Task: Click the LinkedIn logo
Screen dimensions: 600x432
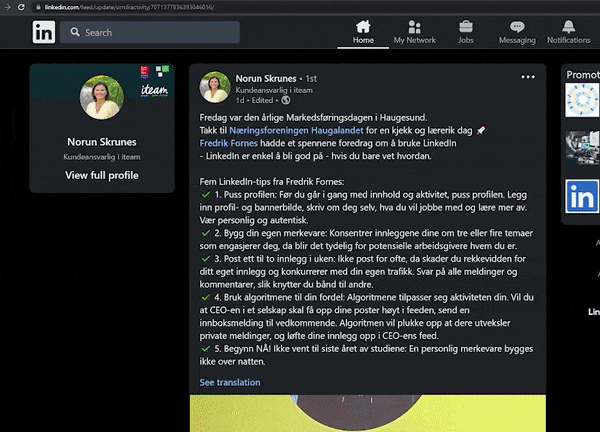Action: point(44,32)
